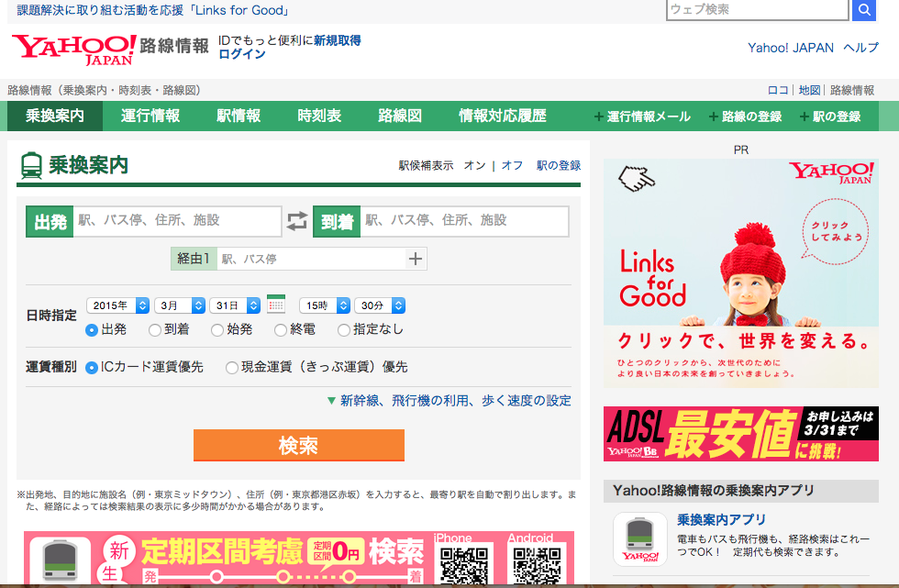Click the blue web search magnifier button
899x588 pixels.
(864, 10)
